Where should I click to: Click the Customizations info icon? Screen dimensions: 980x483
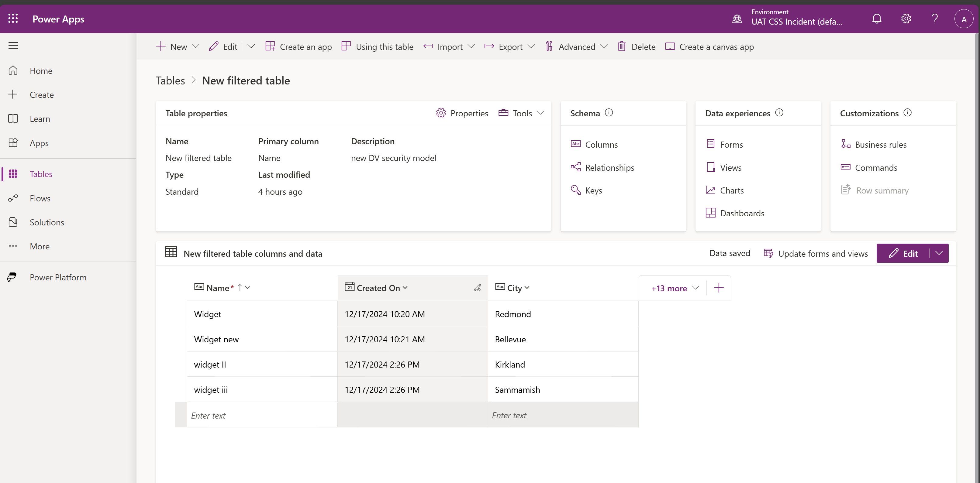[907, 113]
